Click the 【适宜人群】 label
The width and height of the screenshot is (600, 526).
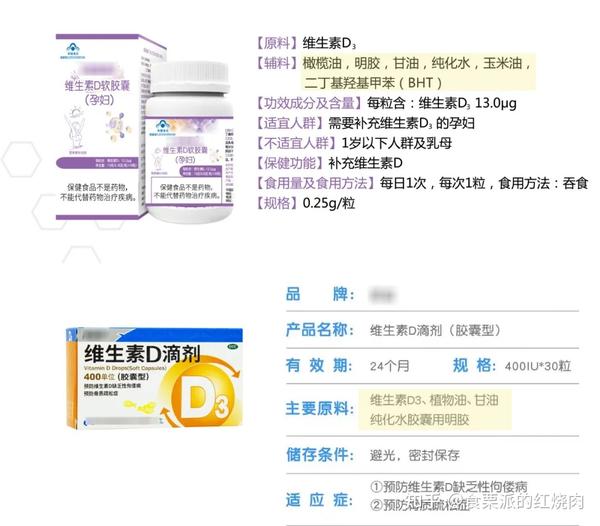(290, 123)
